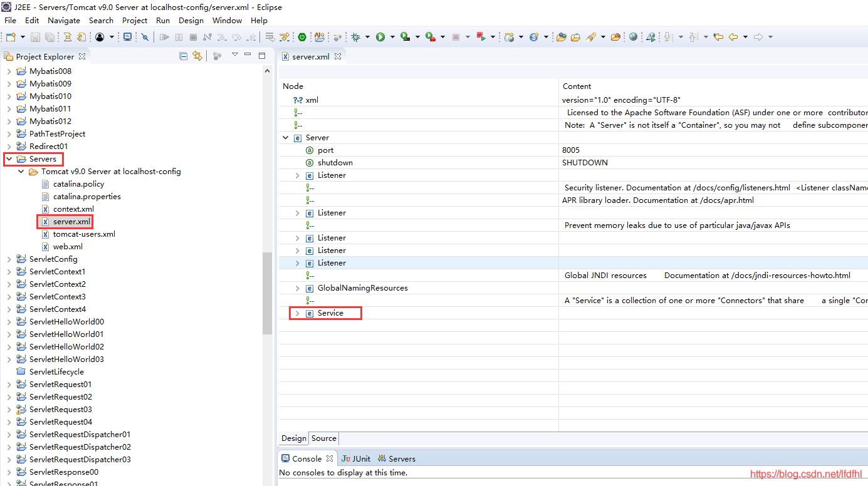Open the Debug configurations dropdown arrow
Viewport: 868px width, 486px height.
pos(367,38)
